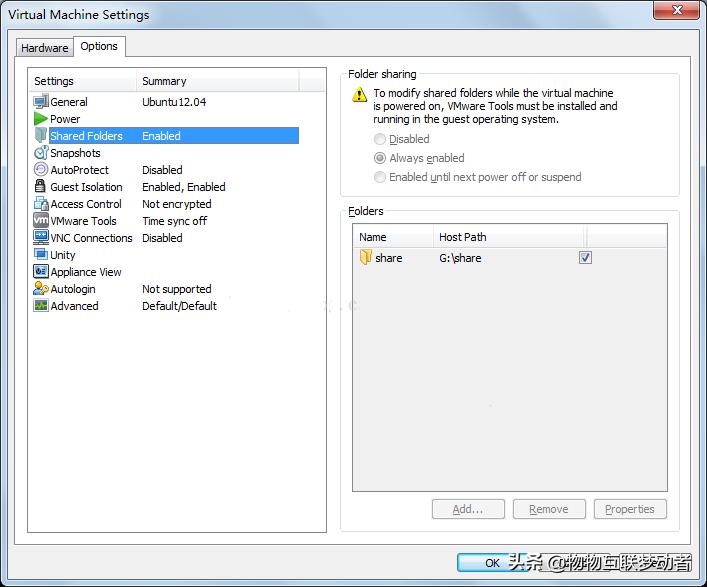The image size is (707, 587).
Task: Click the Ubuntu12.04 summary value
Action: click(x=174, y=102)
